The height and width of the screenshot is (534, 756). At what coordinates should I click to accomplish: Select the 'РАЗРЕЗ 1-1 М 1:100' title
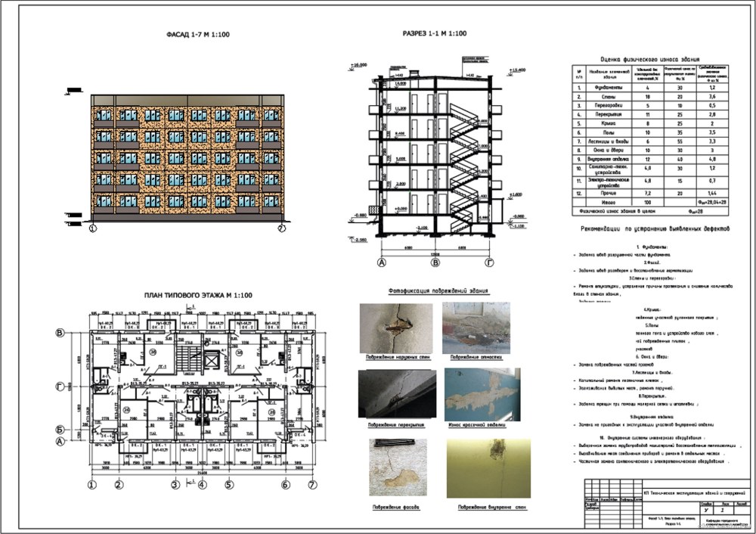[435, 33]
